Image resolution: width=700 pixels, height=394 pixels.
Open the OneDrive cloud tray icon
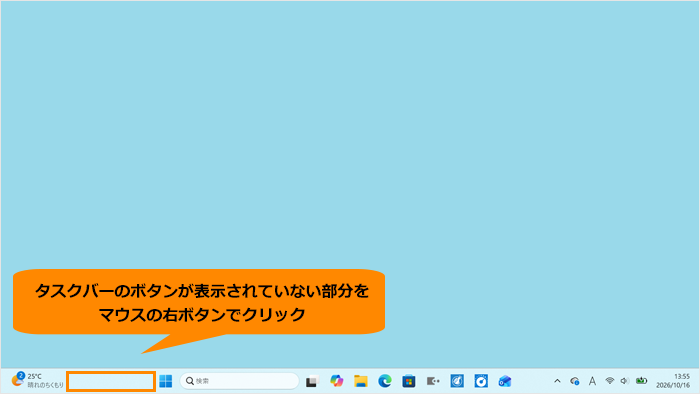(x=575, y=381)
